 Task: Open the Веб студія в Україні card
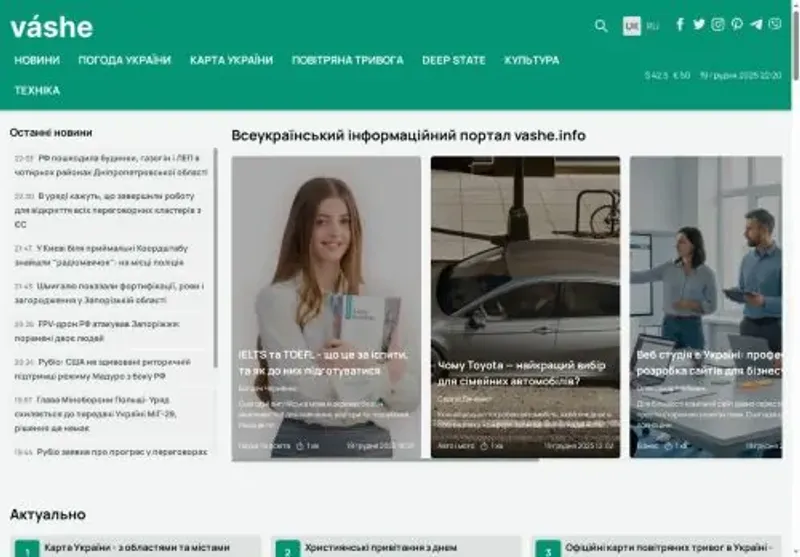[x=706, y=307]
